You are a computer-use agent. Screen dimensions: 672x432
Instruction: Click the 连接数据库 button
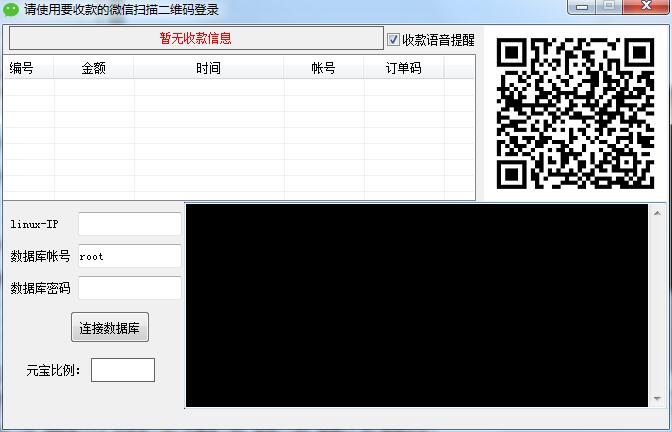pos(110,327)
